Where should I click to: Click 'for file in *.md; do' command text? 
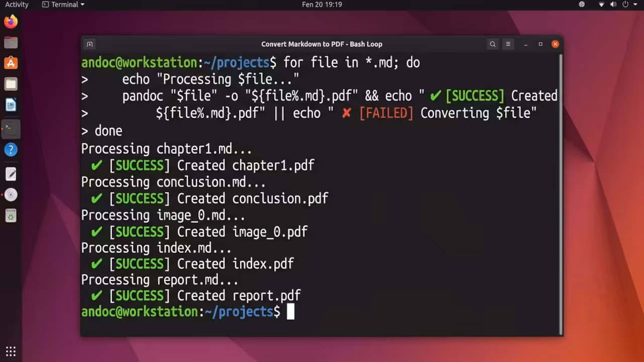coord(352,63)
